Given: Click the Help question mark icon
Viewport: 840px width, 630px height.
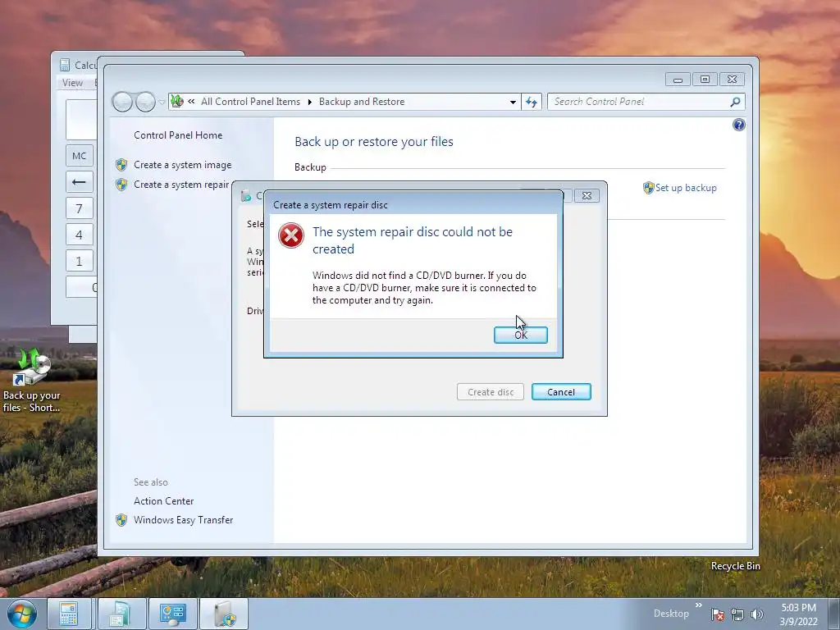Looking at the screenshot, I should click(x=739, y=125).
